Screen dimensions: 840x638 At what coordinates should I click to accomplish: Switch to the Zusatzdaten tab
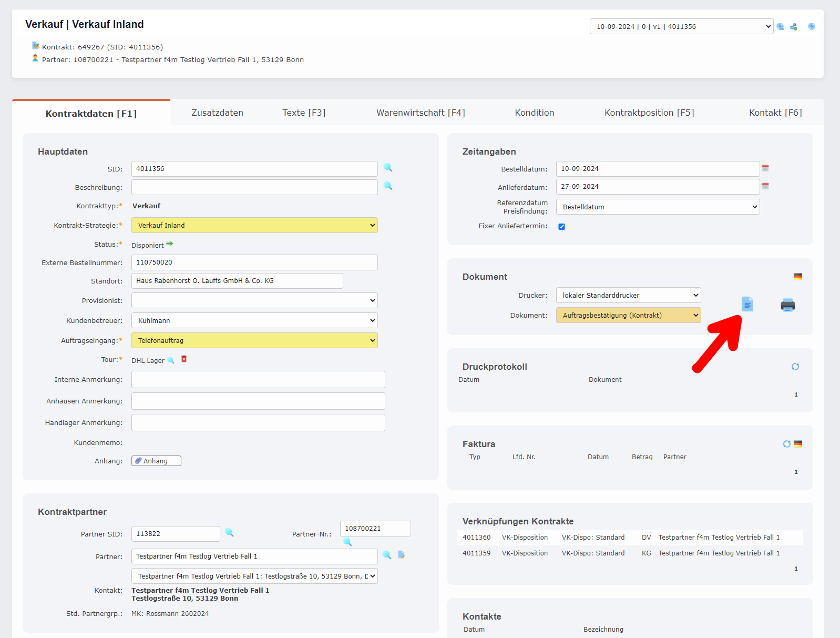(217, 113)
